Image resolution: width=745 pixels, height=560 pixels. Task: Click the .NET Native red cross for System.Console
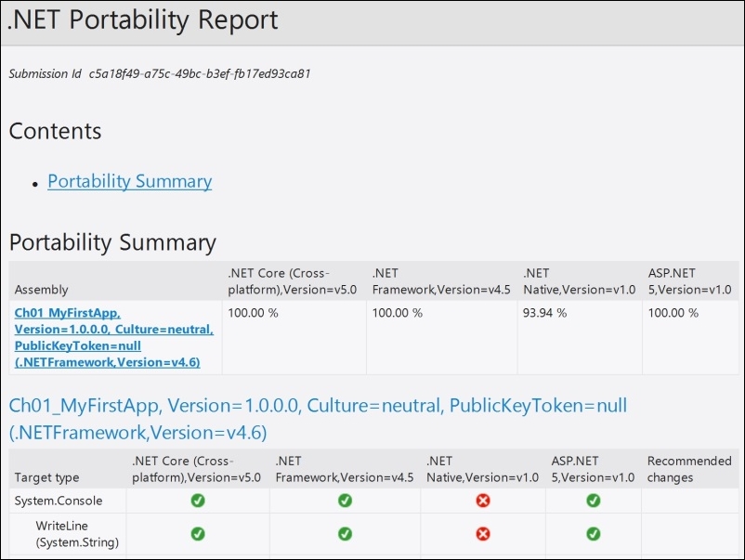[483, 501]
